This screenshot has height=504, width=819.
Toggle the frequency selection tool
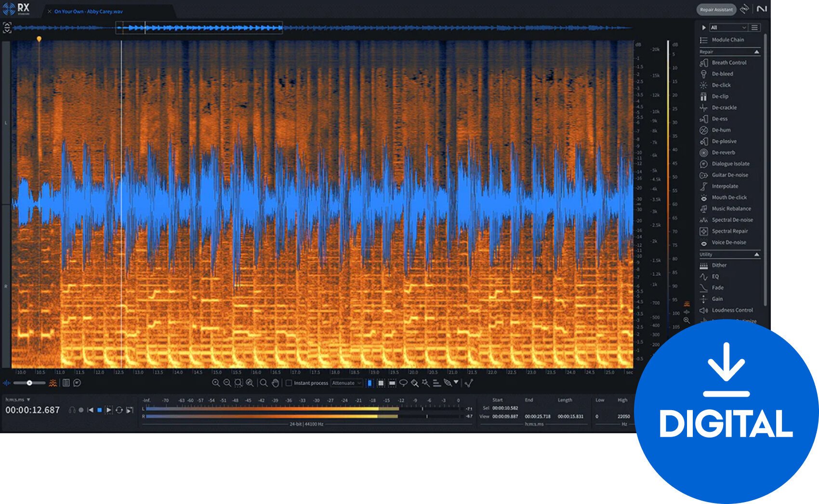click(392, 383)
